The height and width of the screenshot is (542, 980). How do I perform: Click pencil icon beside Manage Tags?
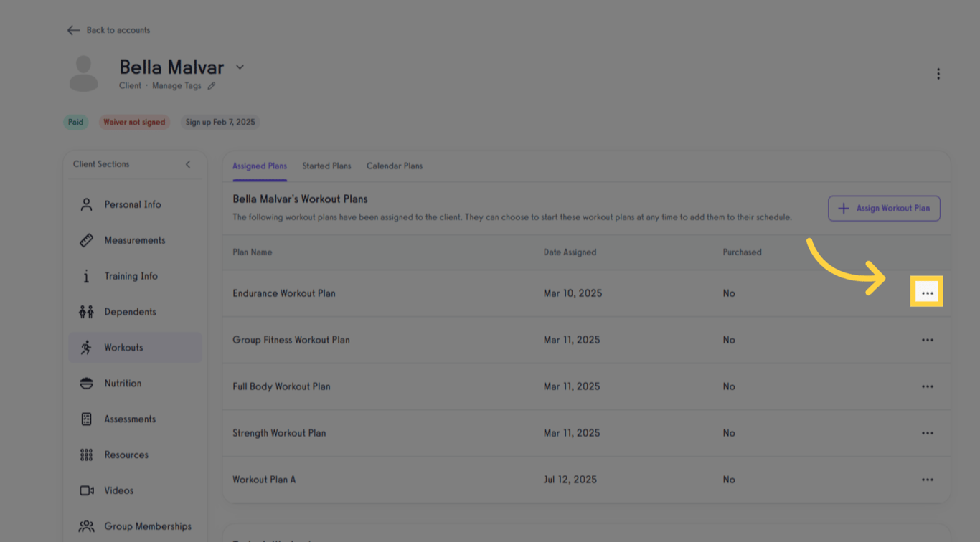[212, 86]
